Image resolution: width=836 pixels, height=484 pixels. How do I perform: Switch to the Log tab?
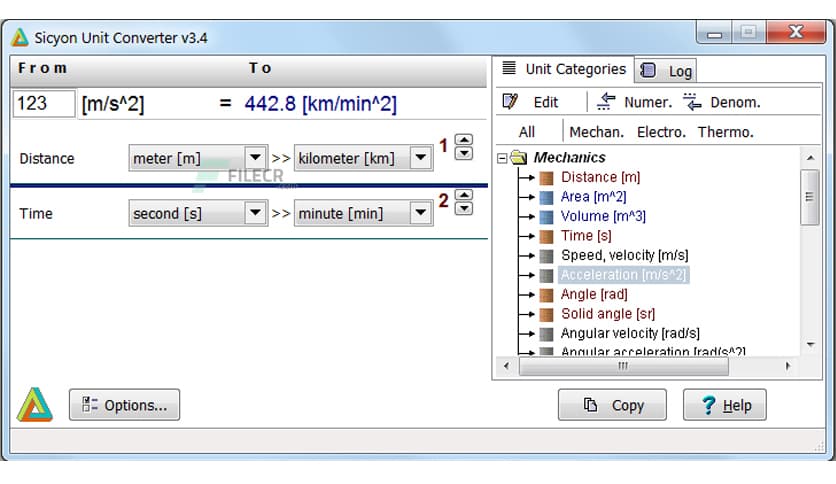[x=665, y=71]
